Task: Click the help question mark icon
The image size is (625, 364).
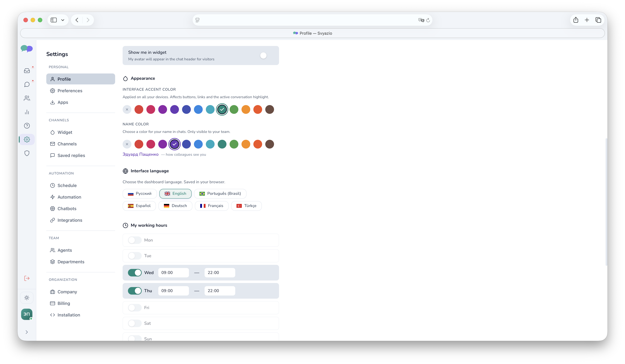Action: tap(27, 126)
